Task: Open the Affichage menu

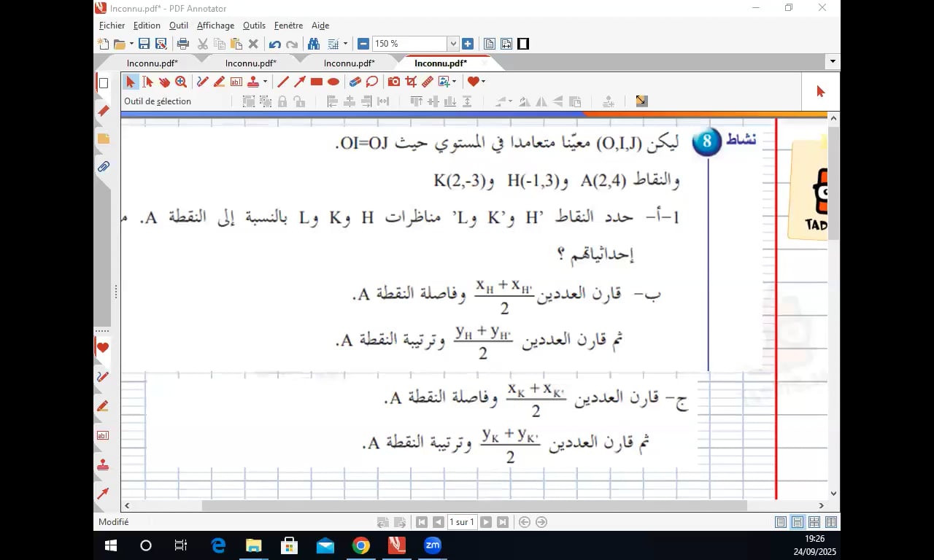Action: (216, 26)
